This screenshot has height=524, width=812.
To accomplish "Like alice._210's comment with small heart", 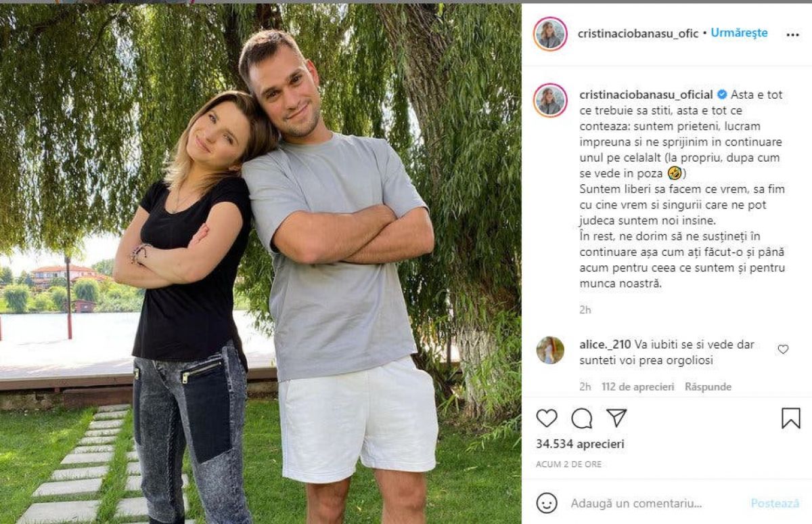I will [783, 349].
